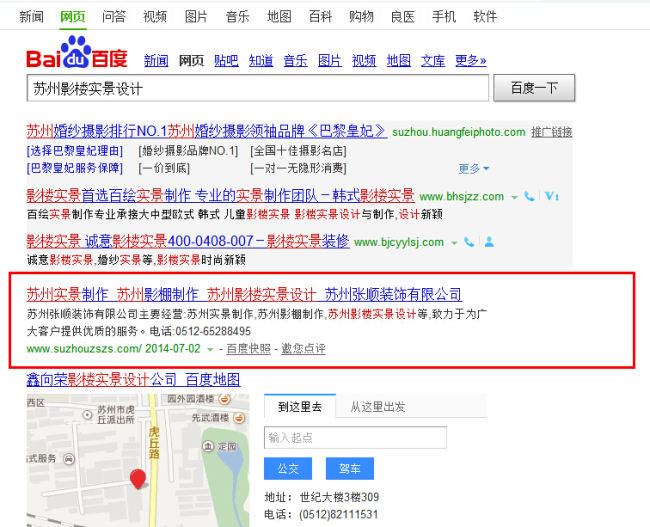Click 园外园酒楼 restaurant icon on map

[225, 399]
